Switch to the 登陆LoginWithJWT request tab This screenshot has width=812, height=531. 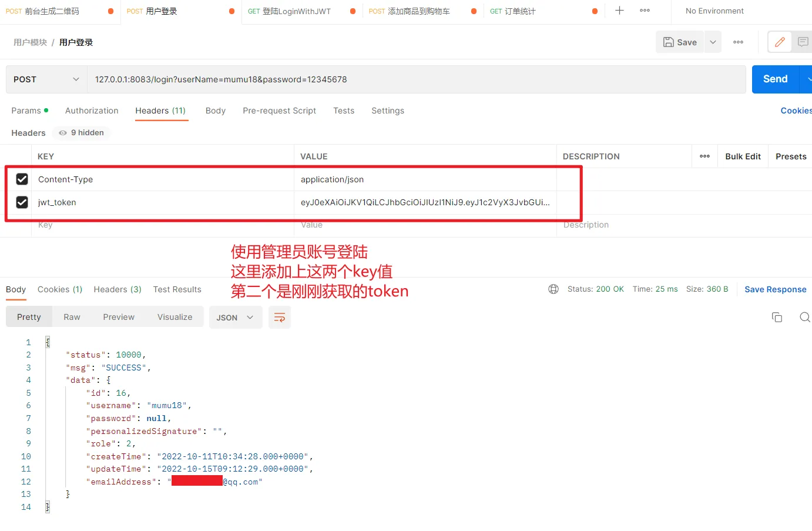pos(289,11)
